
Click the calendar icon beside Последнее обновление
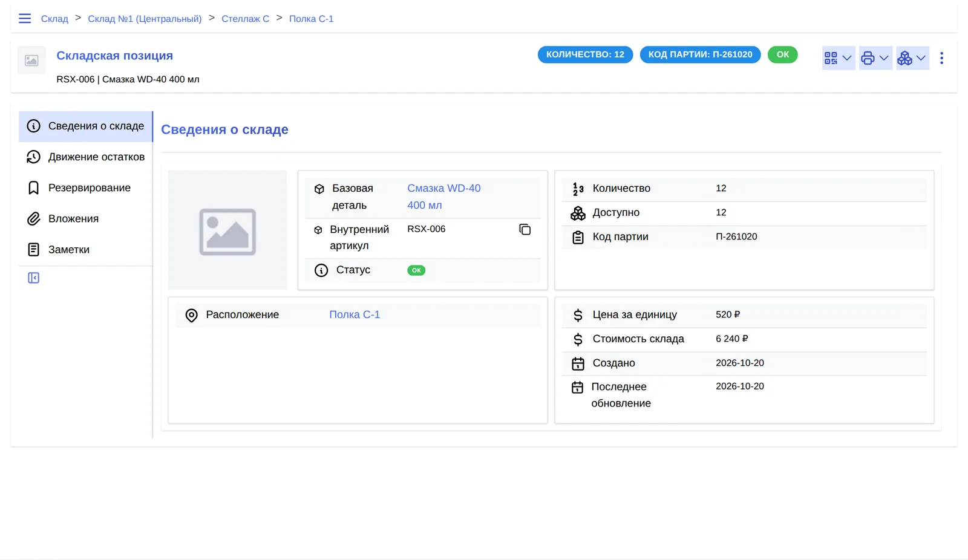[x=577, y=387]
